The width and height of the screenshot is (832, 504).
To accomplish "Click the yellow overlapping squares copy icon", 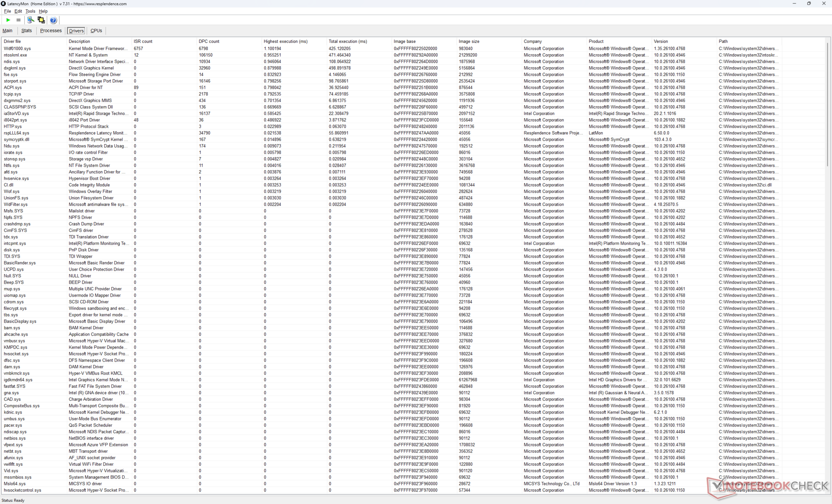I will pos(41,20).
